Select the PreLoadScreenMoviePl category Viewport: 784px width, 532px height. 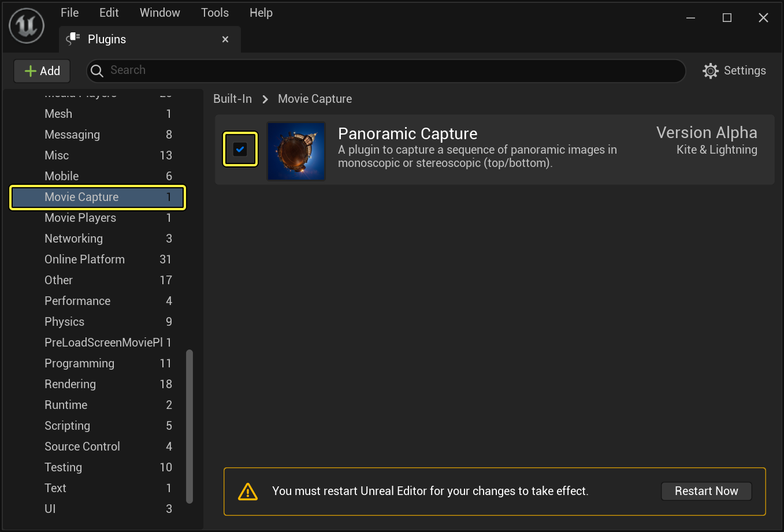pos(98,343)
